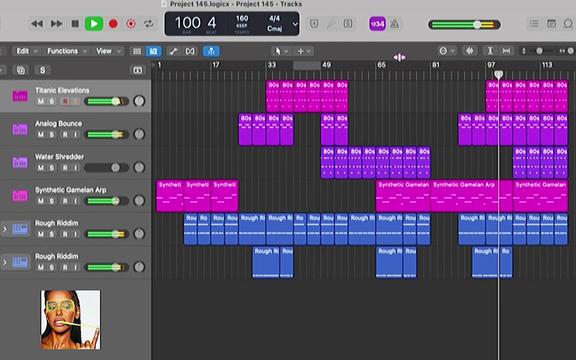Solo the Water Shredder track
This screenshot has width=576, height=360.
(52, 168)
